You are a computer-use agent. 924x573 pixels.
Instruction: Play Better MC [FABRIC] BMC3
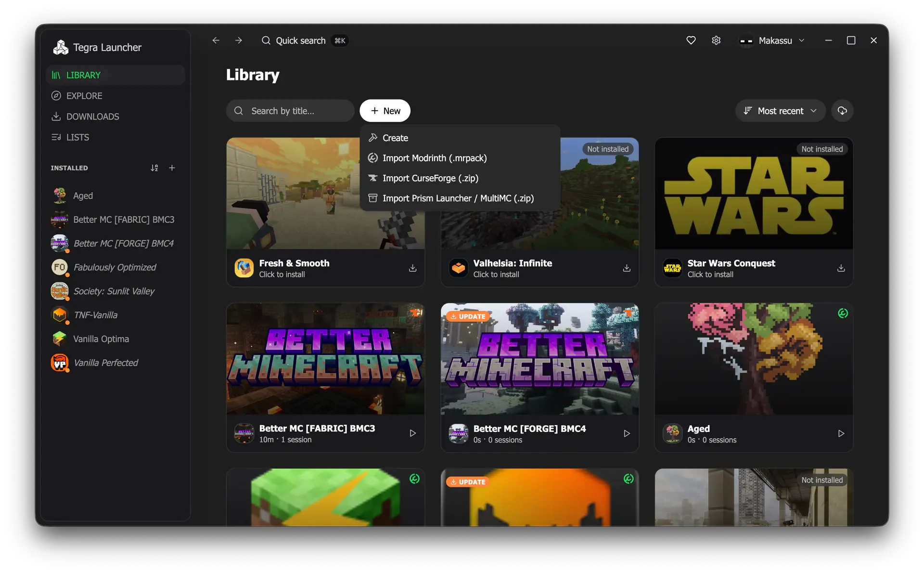[412, 433]
